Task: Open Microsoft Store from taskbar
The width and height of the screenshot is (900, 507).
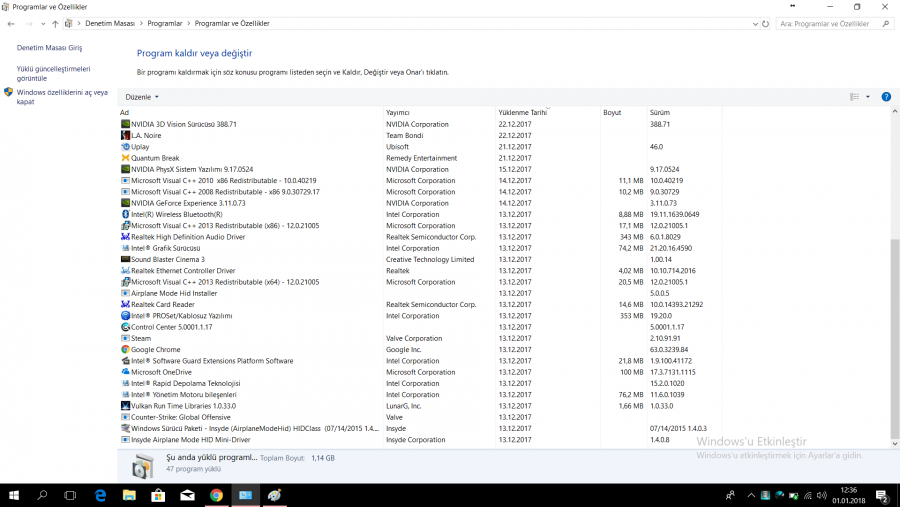Action: coord(158,495)
